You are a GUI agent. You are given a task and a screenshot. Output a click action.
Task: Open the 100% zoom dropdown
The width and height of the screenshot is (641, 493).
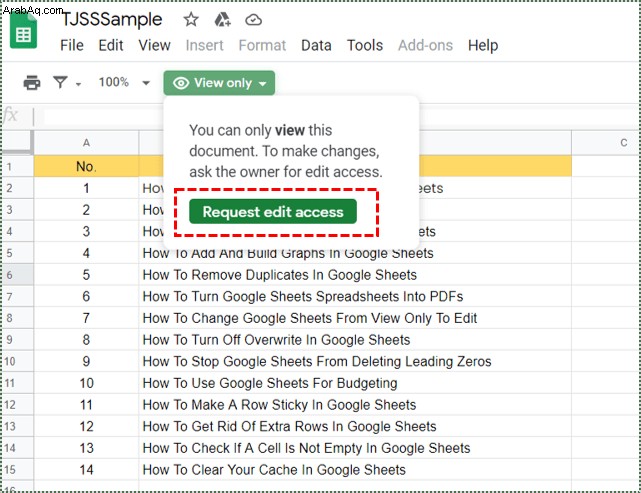(x=124, y=83)
